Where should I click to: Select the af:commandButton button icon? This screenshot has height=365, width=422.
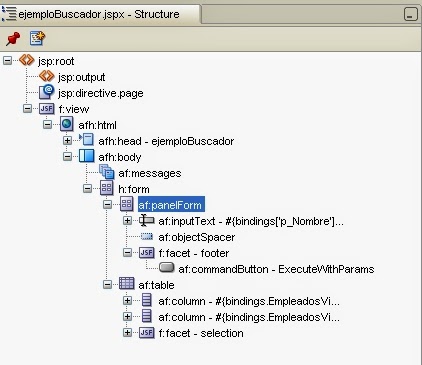coord(166,268)
